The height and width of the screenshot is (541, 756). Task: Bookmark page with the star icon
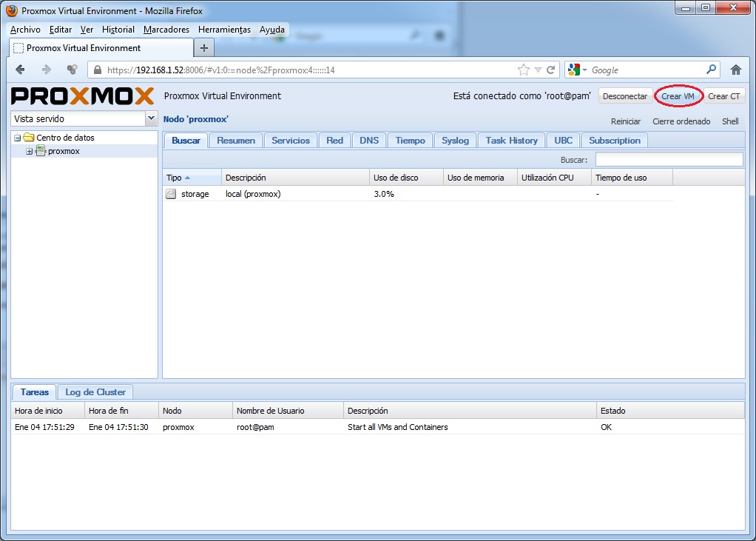(523, 70)
